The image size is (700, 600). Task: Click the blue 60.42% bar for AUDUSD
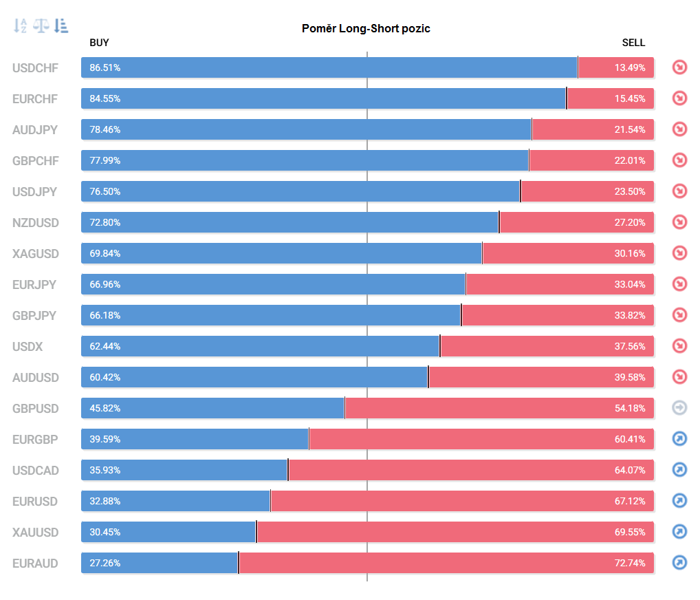[254, 377]
